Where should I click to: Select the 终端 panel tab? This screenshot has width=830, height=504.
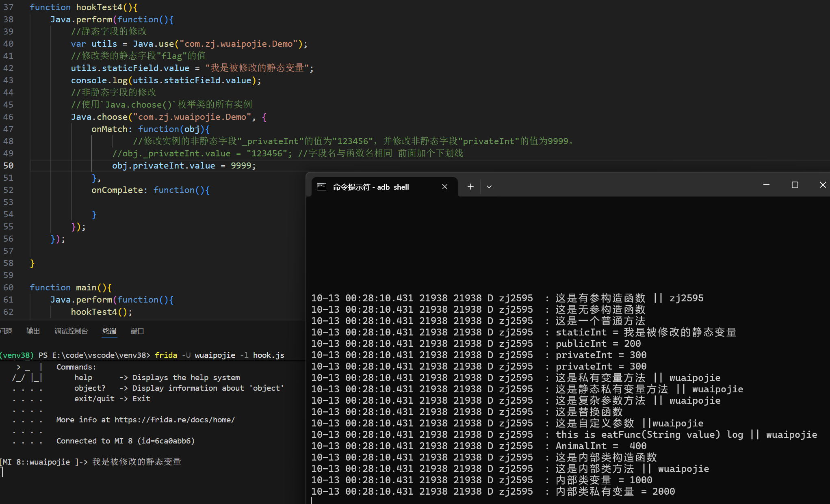click(x=109, y=331)
